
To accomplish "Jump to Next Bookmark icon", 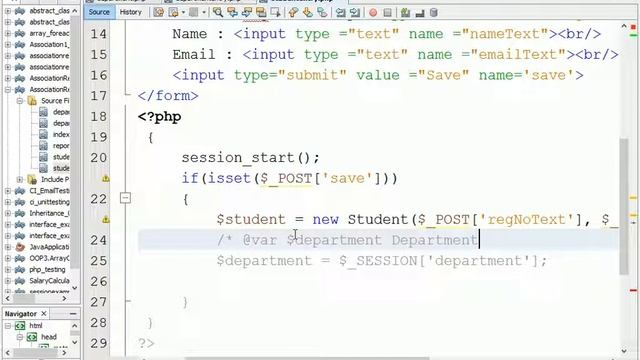I will point(307,12).
